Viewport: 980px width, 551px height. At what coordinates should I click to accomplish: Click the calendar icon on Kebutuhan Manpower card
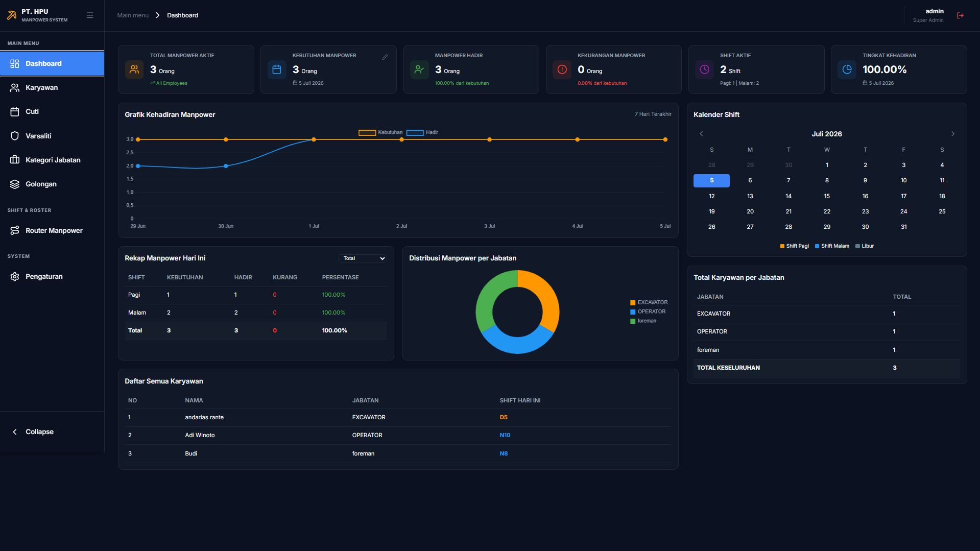click(277, 69)
